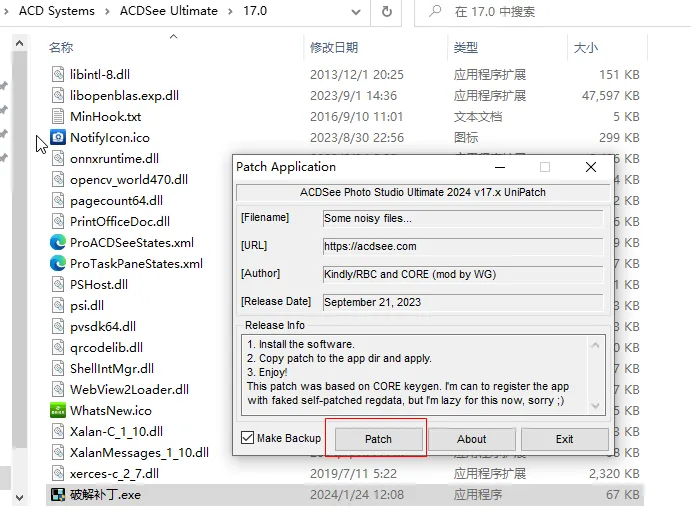Screen dimensions: 691x514
Task: Click the libintl-8.dll file icon
Action: pyautogui.click(x=58, y=74)
